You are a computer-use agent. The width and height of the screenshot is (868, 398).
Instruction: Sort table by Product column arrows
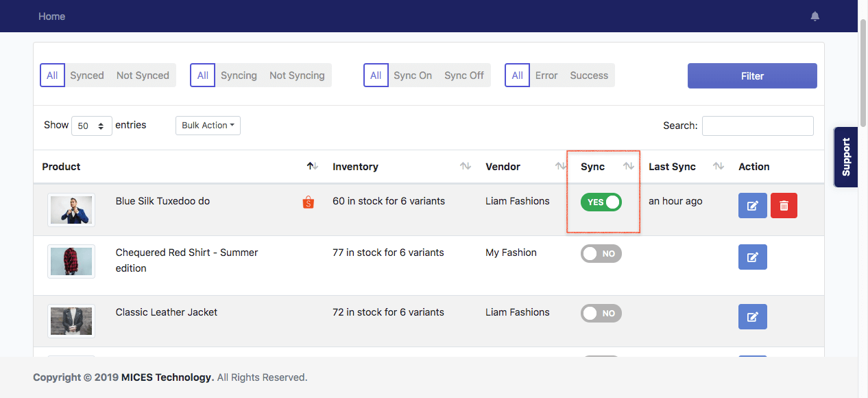pos(312,167)
